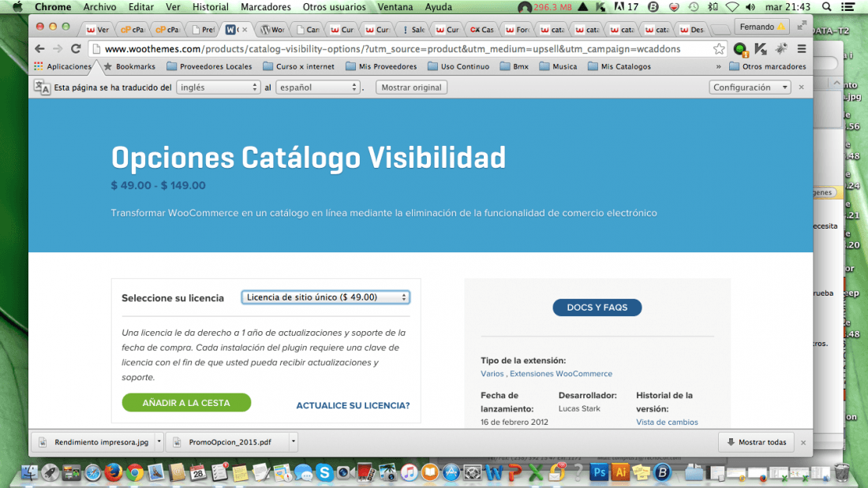This screenshot has width=868, height=488.
Task: Open the App Store from the Dock
Action: point(451,472)
